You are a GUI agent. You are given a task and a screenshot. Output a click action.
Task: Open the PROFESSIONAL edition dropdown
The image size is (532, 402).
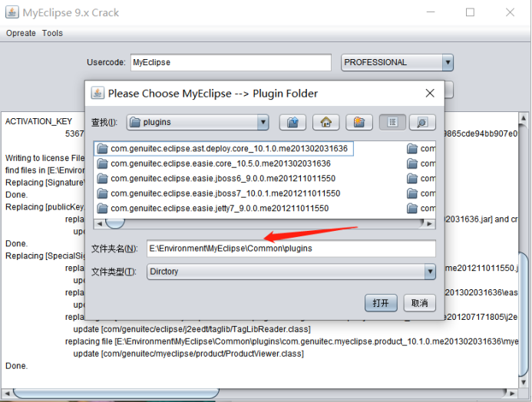click(x=448, y=62)
